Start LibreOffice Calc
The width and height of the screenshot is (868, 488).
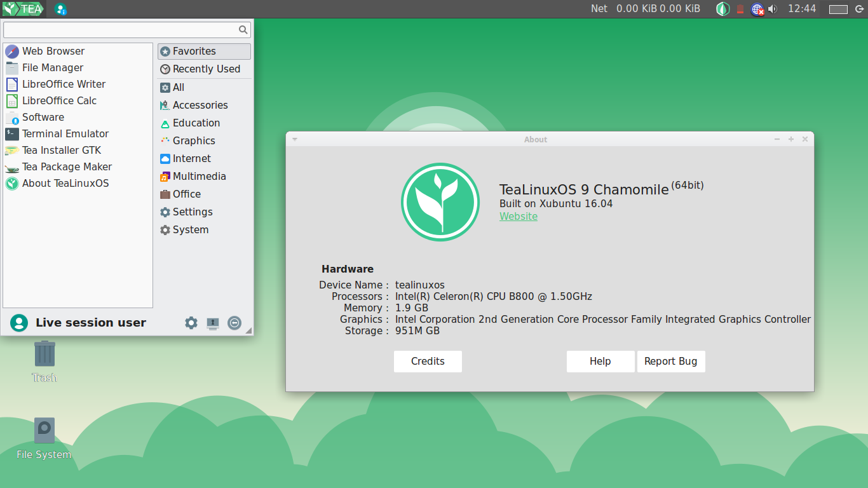(x=78, y=101)
